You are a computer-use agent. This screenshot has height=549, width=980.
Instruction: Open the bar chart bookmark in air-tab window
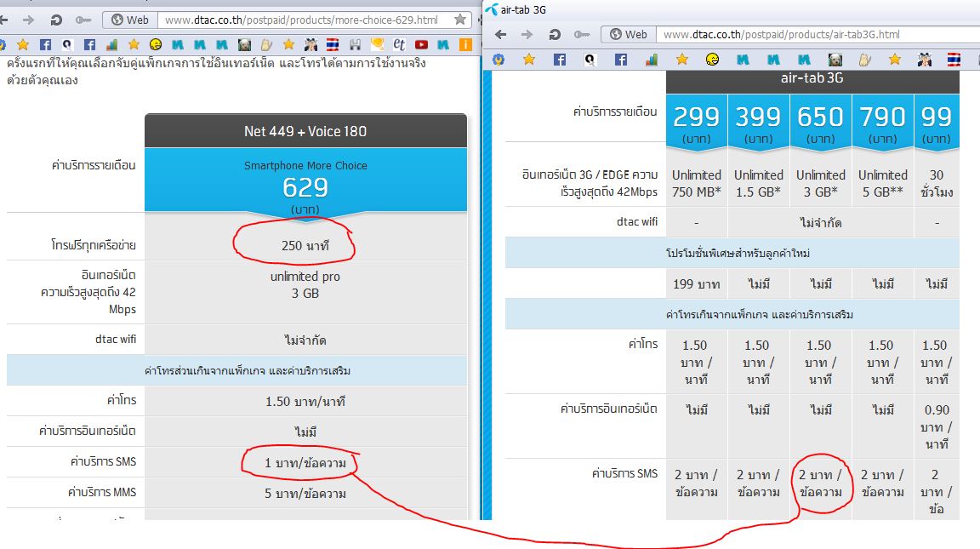pos(651,60)
